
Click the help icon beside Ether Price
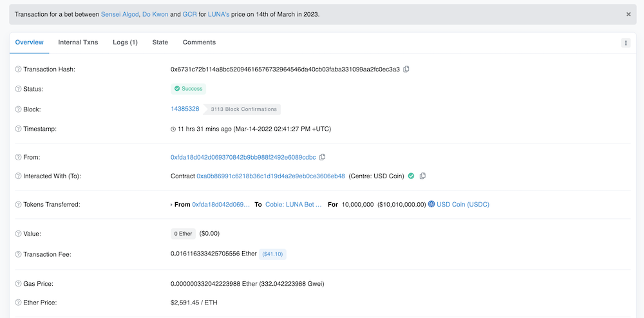[x=18, y=303]
